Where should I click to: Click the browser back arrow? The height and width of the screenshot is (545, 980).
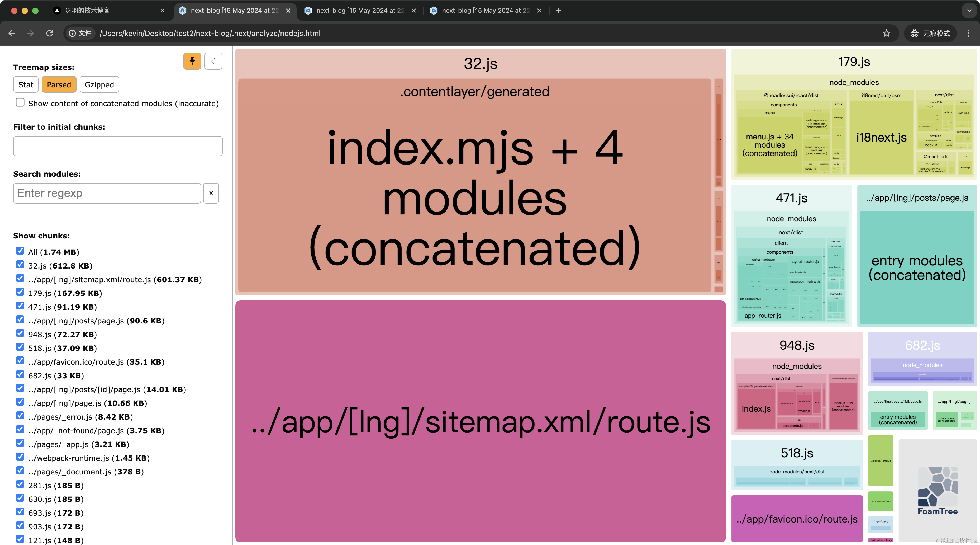(12, 33)
